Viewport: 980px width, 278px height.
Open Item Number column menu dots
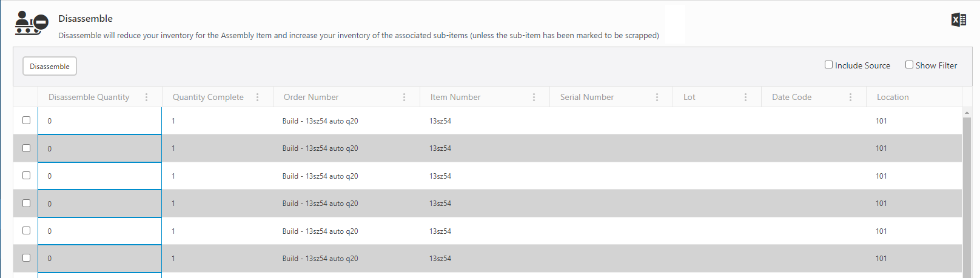coord(534,97)
